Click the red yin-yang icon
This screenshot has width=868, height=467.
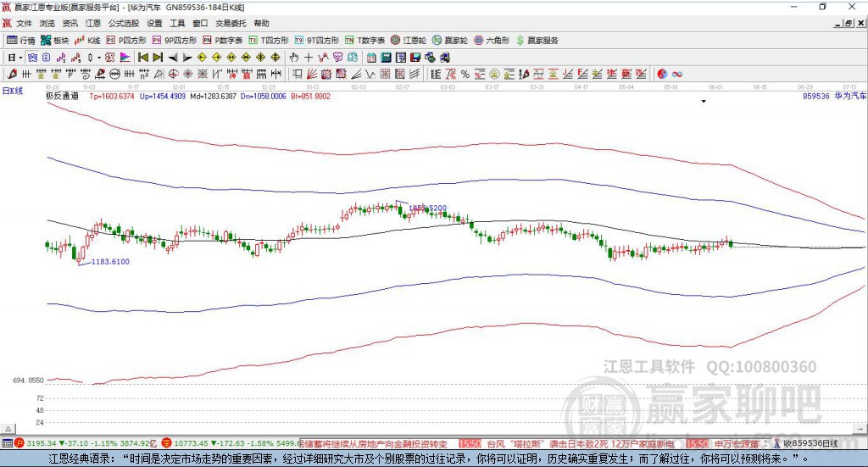click(662, 74)
